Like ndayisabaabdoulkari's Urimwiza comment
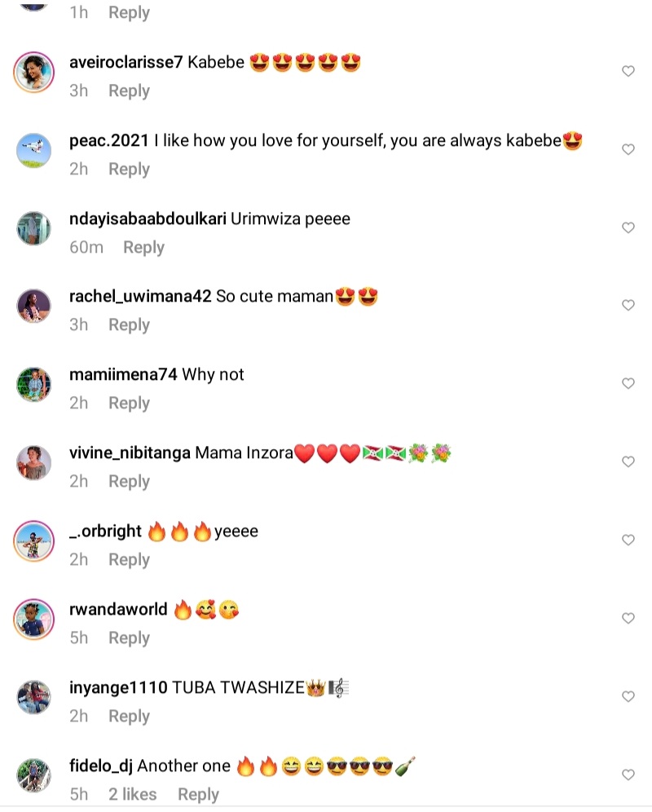The image size is (652, 812). (628, 227)
